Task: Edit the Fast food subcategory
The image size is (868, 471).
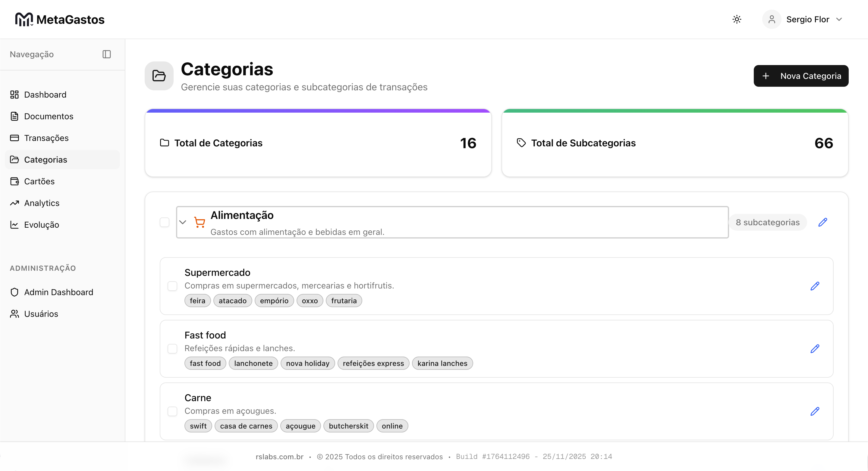Action: [815, 349]
